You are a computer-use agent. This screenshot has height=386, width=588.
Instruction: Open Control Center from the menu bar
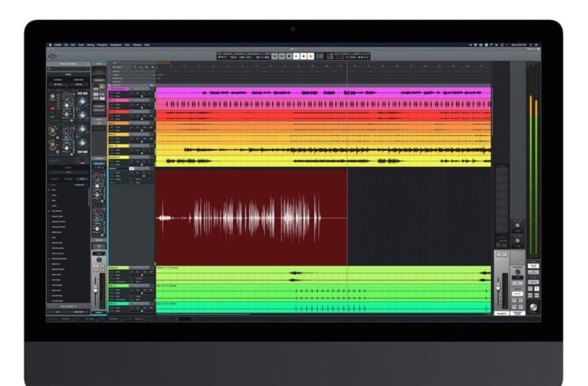(x=536, y=44)
